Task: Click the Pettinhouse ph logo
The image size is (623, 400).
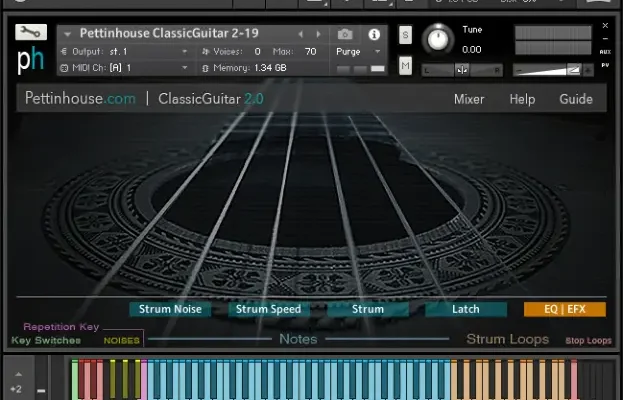Action: click(x=31, y=61)
